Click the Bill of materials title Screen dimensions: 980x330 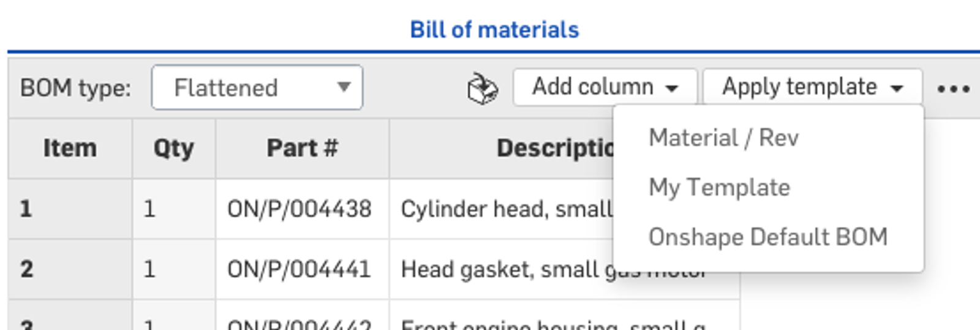click(x=494, y=29)
